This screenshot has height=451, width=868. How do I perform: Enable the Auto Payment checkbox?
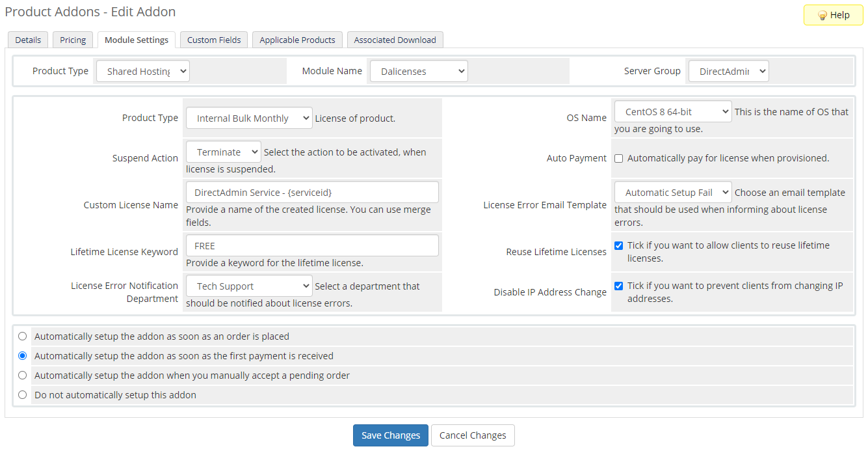[x=619, y=158]
